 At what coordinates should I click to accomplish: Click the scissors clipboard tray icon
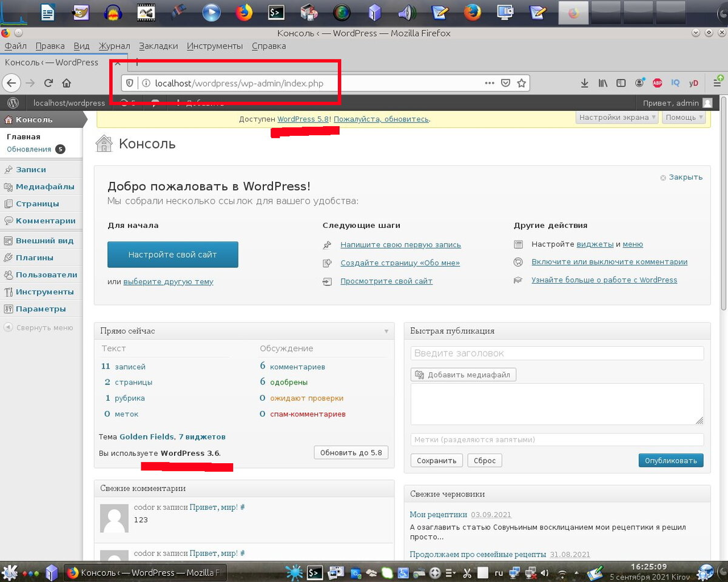tap(467, 572)
